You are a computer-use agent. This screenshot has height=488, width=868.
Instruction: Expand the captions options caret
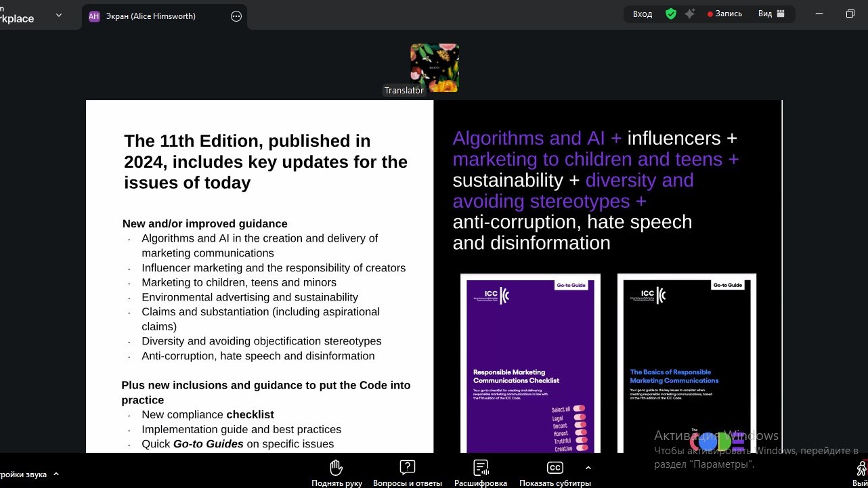(x=588, y=468)
